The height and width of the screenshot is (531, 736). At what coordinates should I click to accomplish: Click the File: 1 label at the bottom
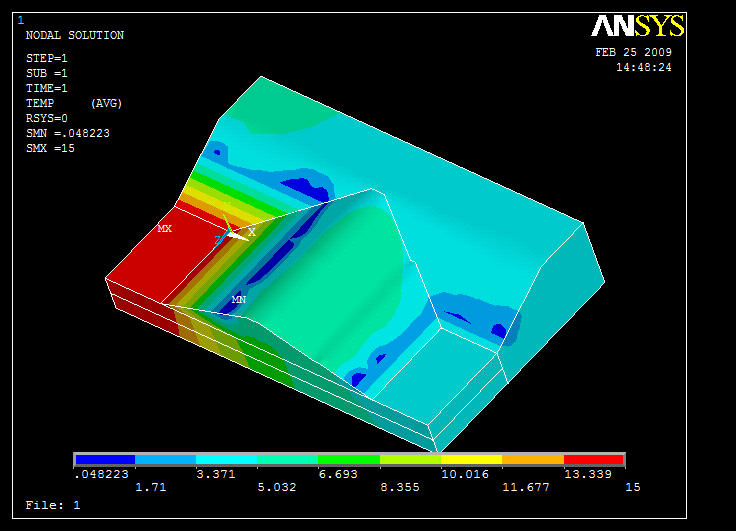click(52, 505)
